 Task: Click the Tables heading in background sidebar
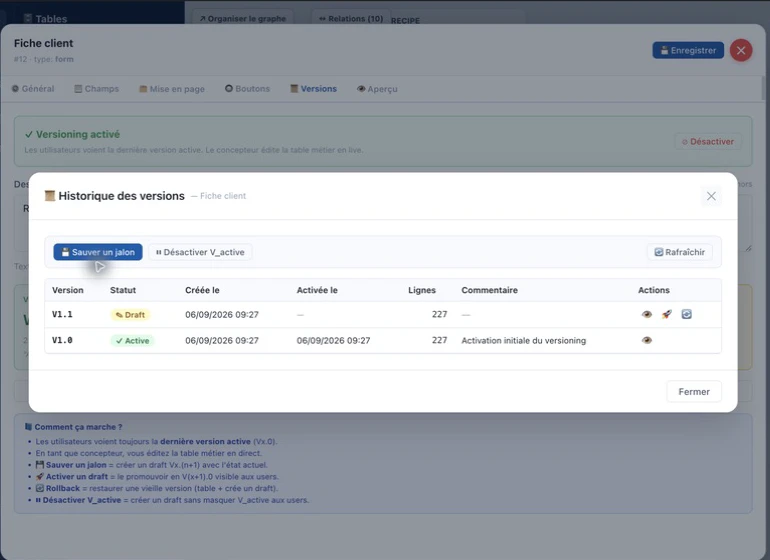coord(45,19)
